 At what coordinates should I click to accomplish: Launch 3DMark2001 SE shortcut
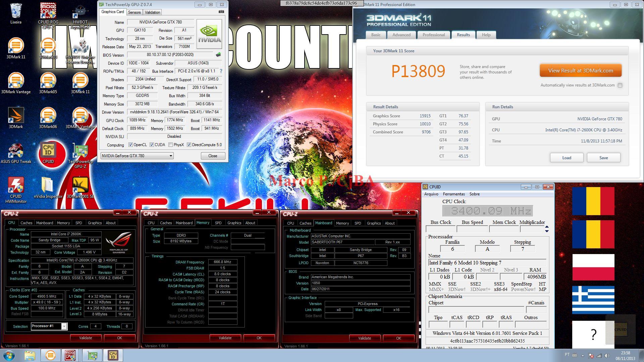point(80,188)
